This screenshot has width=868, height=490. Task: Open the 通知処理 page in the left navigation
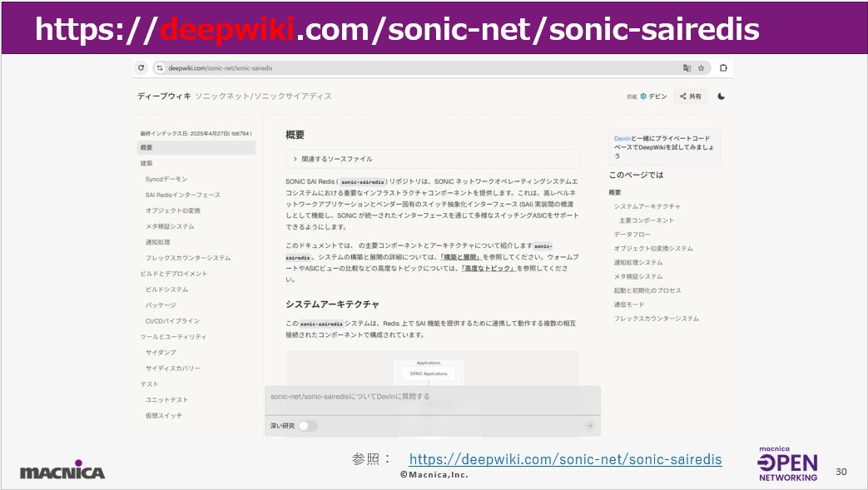[x=158, y=242]
